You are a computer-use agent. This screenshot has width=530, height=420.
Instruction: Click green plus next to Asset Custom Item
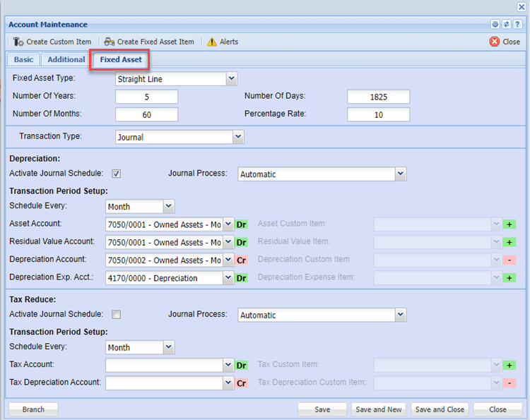509,224
